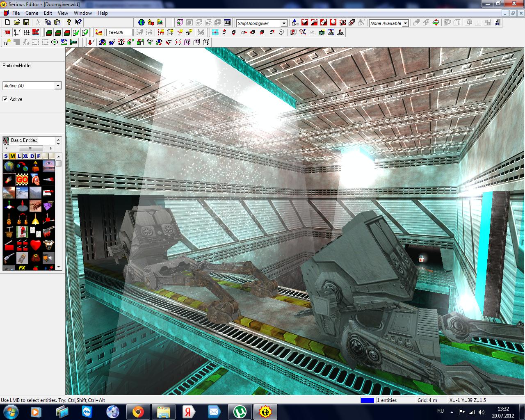Viewport: 525px width, 420px height.
Task: Activate the context help arrow-question icon
Action: pos(78,22)
